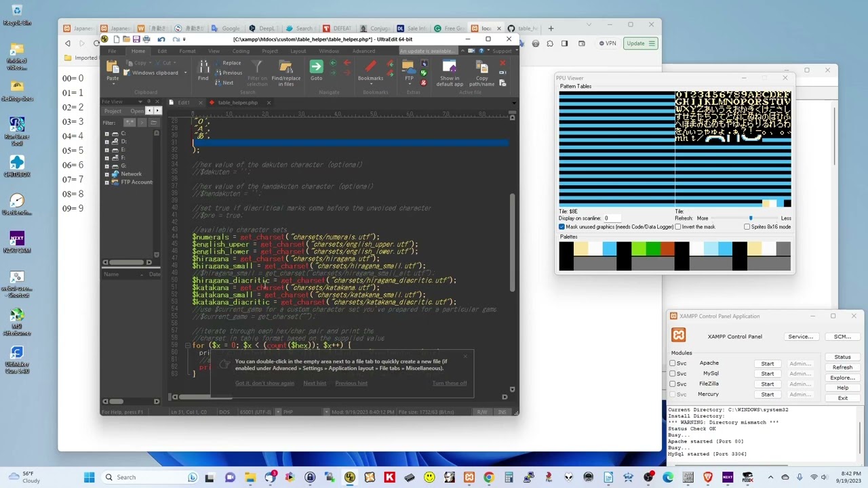Image resolution: width=868 pixels, height=488 pixels.
Task: Click the New file icon in quick access bar
Action: [x=117, y=39]
